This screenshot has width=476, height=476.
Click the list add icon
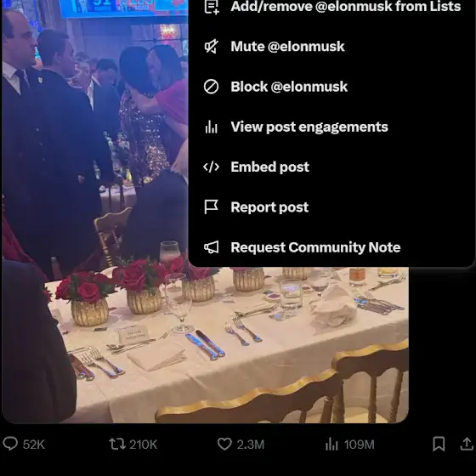(x=212, y=7)
